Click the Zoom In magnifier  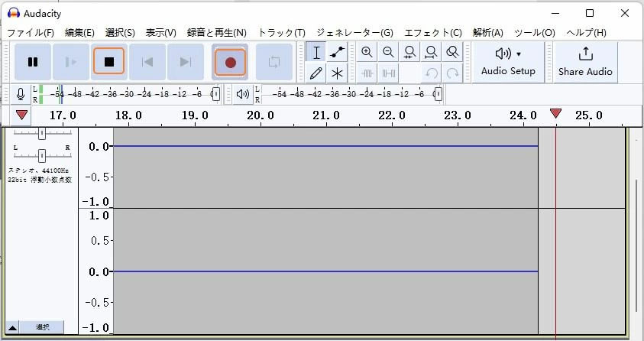[367, 52]
